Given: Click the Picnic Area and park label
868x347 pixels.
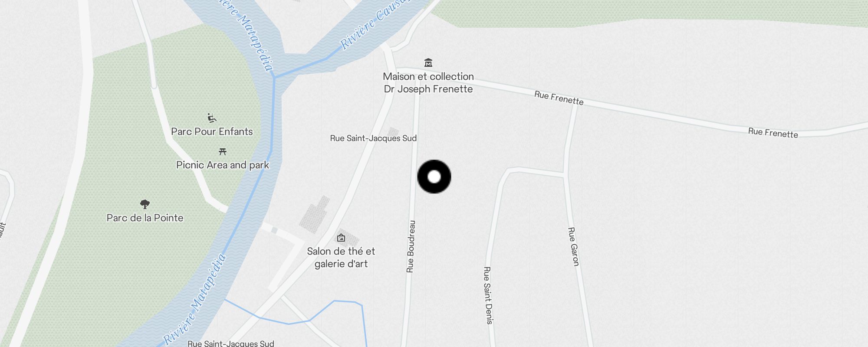Looking at the screenshot, I should point(223,165).
